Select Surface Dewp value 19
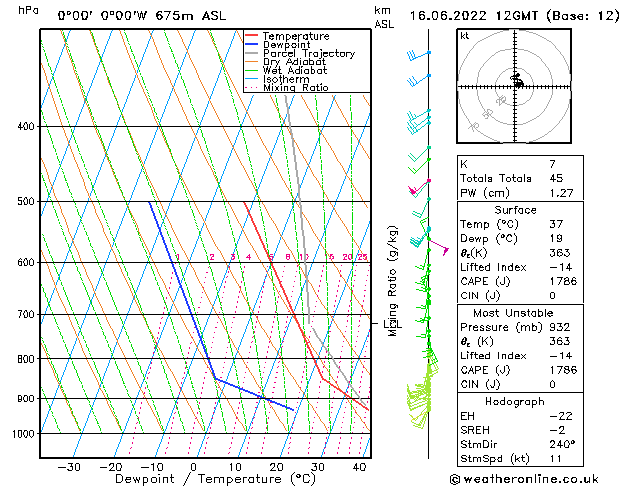 click(x=556, y=238)
